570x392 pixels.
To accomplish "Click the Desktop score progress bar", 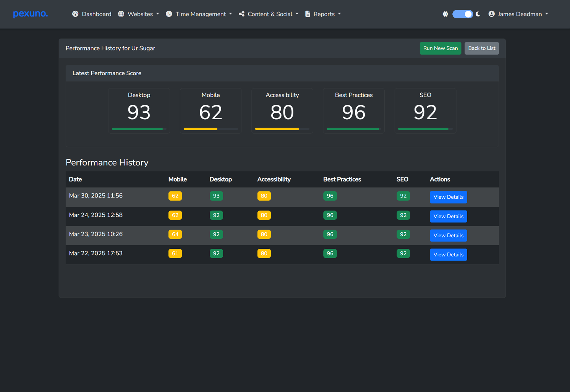I will (139, 129).
